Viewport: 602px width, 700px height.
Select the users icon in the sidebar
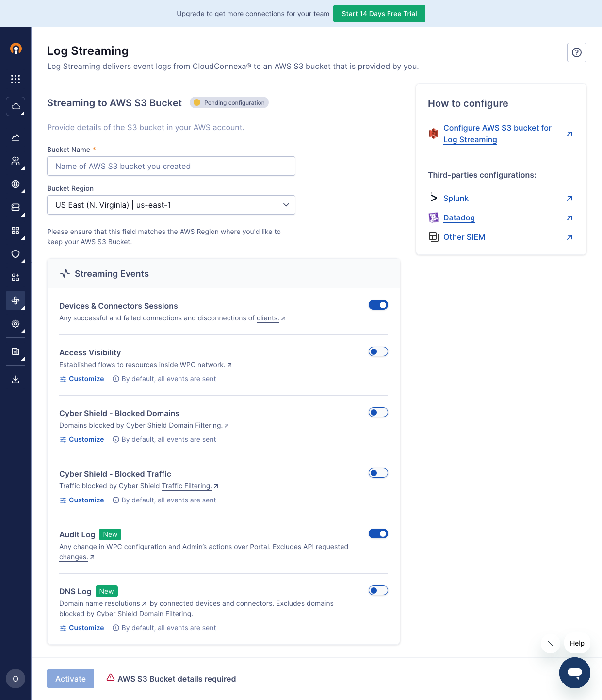(x=15, y=161)
